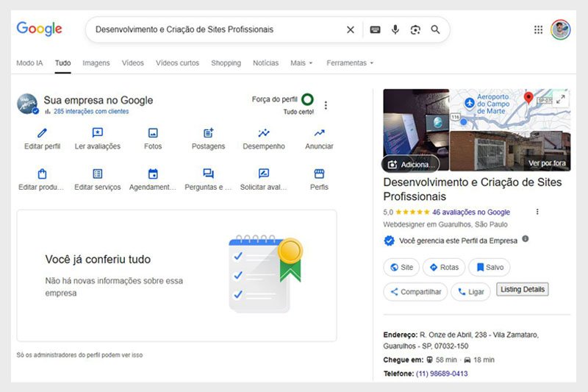This screenshot has width=588, height=392.
Task: Open the Google apps grid
Action: point(538,29)
